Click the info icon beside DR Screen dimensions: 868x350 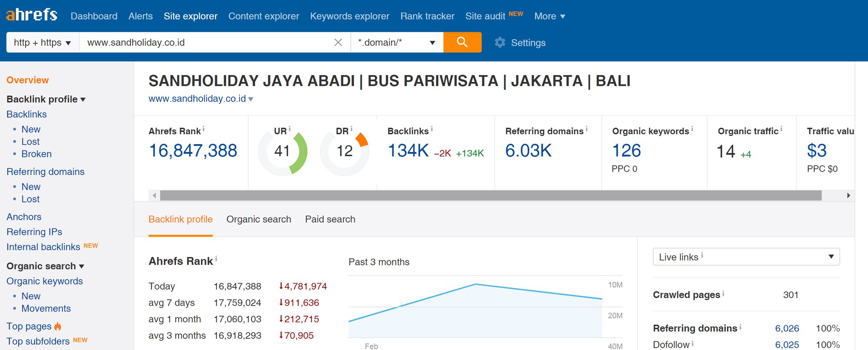351,129
